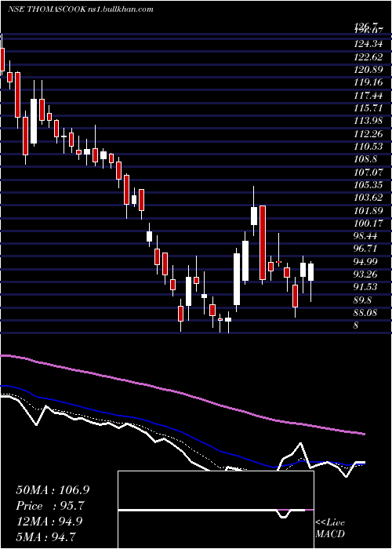Screen dimensions: 392x549
Task: Click the Price : 95.7 readout
Action: [50, 506]
